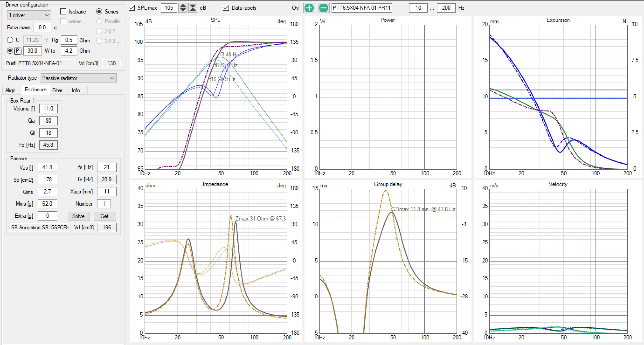Image resolution: width=644 pixels, height=345 pixels.
Task: Click the lower frequency limit field 10
Action: tap(418, 8)
